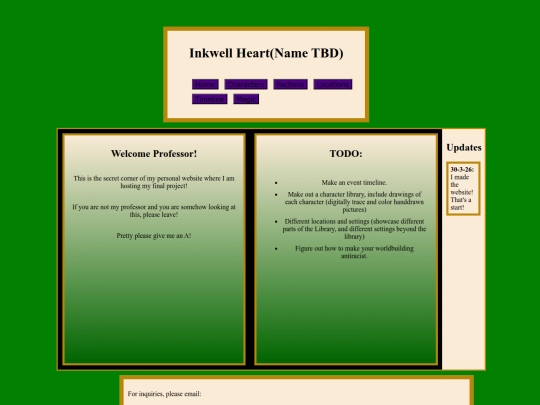540x405 pixels.
Task: Click the 'TODO:' heading
Action: [346, 154]
